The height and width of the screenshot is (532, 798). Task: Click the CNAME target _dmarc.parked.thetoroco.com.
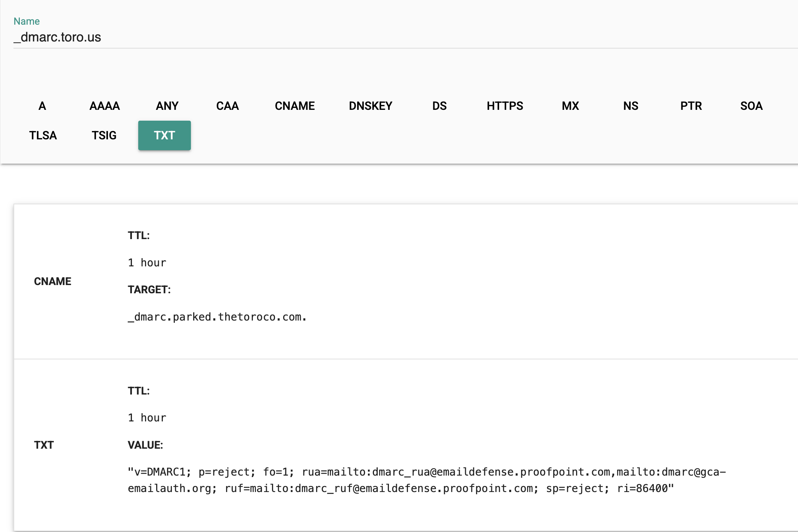(x=217, y=317)
